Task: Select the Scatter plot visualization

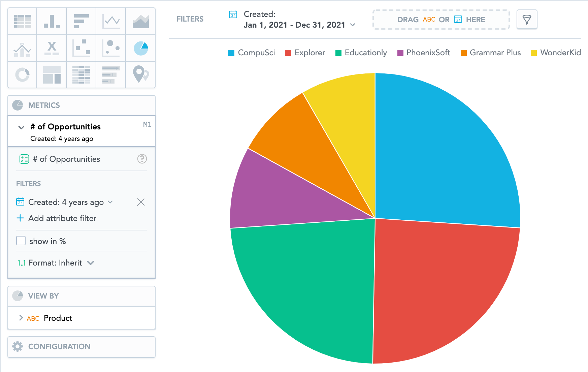Action: coord(81,48)
